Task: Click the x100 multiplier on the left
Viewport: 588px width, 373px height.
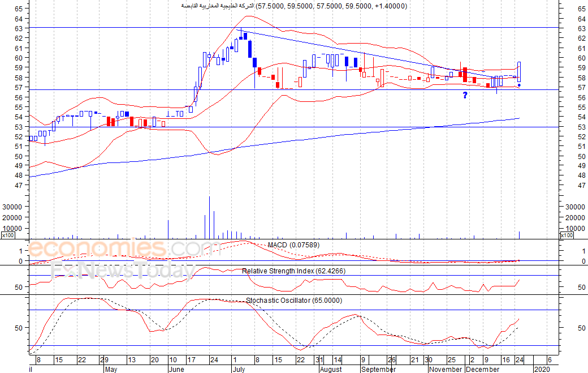Action: (8, 235)
